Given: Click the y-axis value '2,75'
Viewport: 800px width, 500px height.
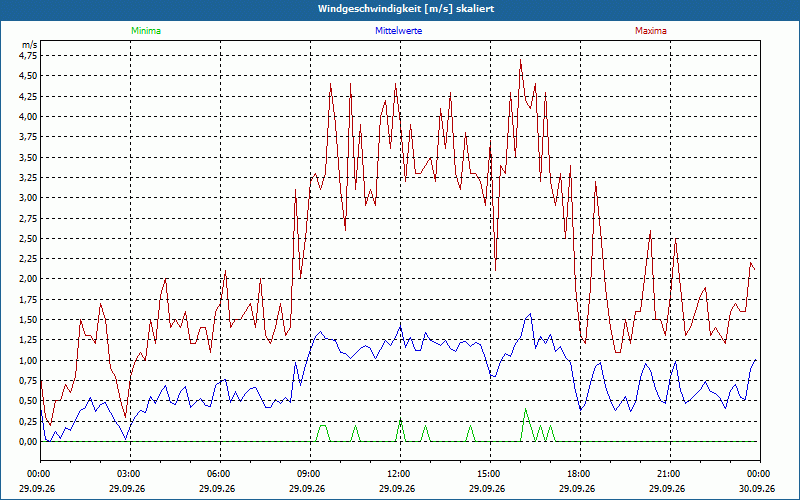Looking at the screenshot, I should (x=29, y=218).
